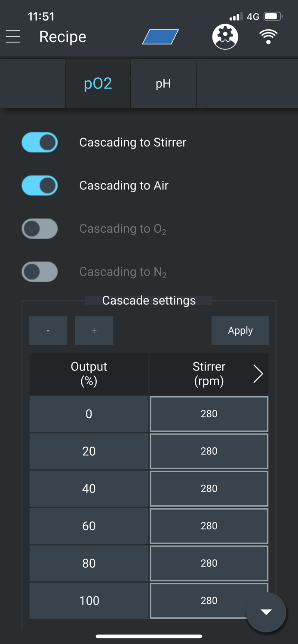
Task: Switch to the pH tab
Action: pyautogui.click(x=163, y=83)
